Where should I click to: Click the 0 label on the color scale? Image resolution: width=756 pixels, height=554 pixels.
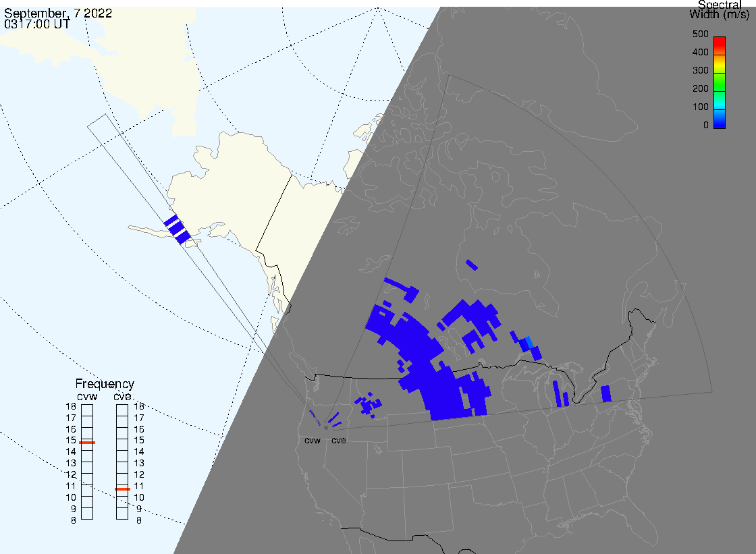pos(706,126)
